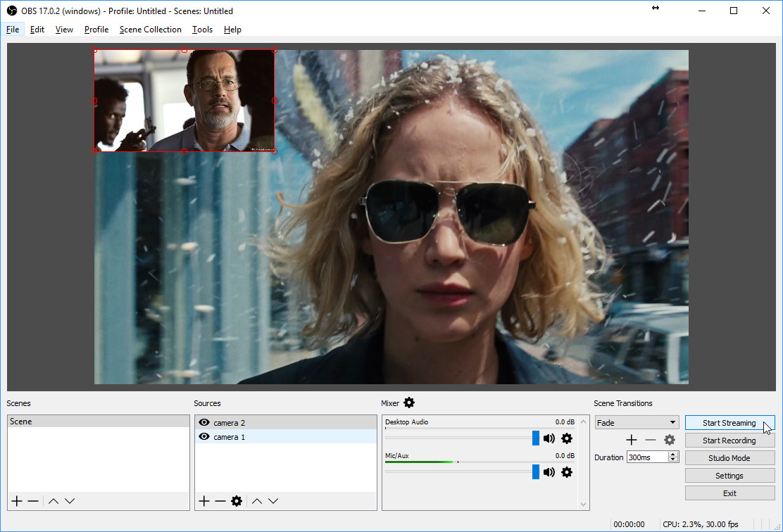Maximize the OBS window
Viewport: 783px width, 532px height.
(734, 11)
